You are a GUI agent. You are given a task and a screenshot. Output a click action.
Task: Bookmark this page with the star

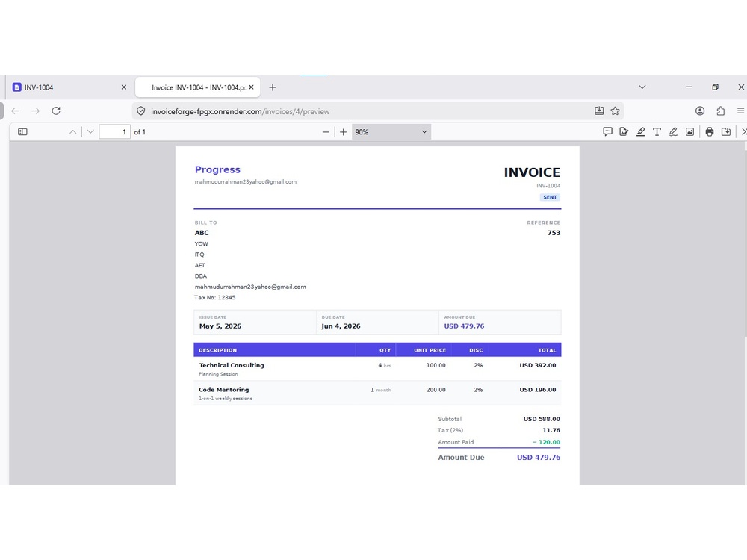[x=615, y=111]
